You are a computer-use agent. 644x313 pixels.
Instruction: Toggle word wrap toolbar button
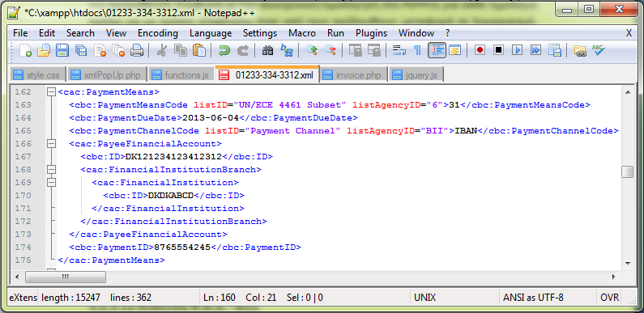pyautogui.click(x=399, y=50)
